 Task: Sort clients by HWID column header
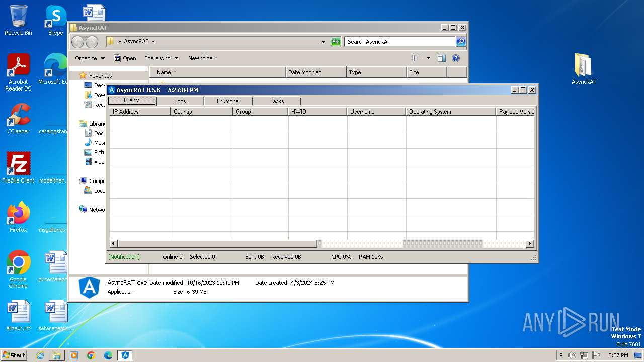pos(317,112)
